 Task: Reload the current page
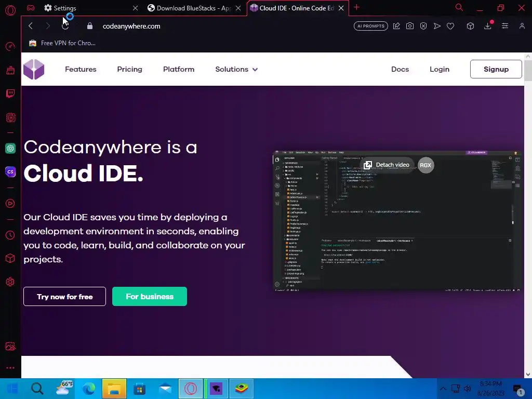pyautogui.click(x=65, y=26)
